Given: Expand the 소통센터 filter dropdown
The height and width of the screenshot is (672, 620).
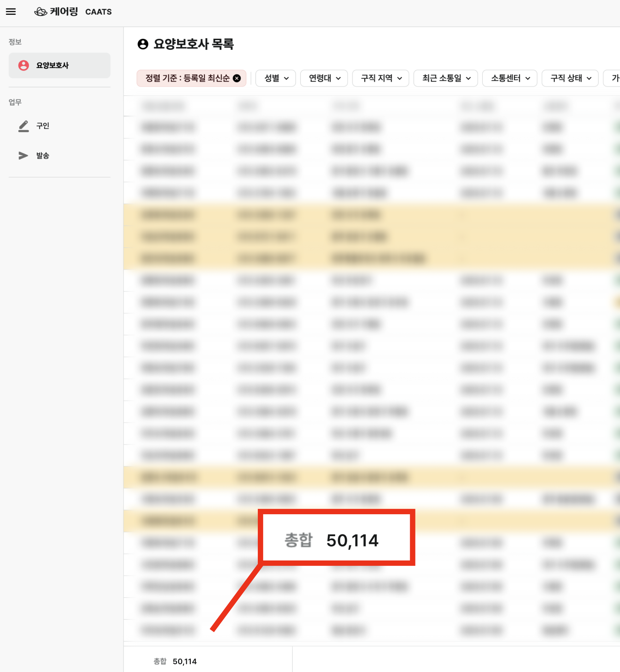Looking at the screenshot, I should pyautogui.click(x=510, y=78).
